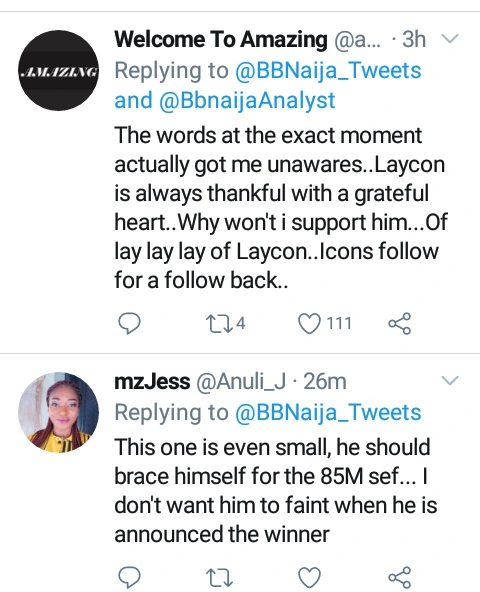Image resolution: width=480 pixels, height=592 pixels.
Task: Like mzJess's tweet
Action: 309,578
